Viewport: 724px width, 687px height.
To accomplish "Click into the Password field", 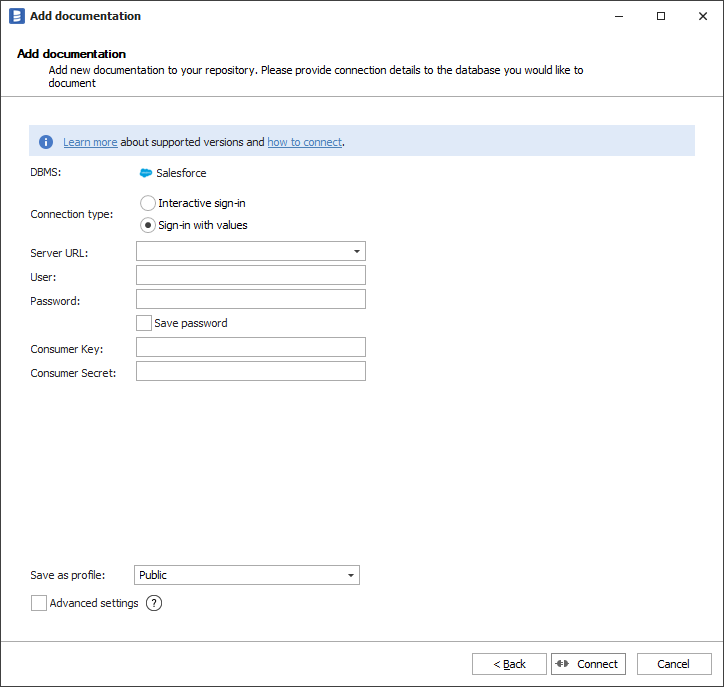I will tap(250, 299).
